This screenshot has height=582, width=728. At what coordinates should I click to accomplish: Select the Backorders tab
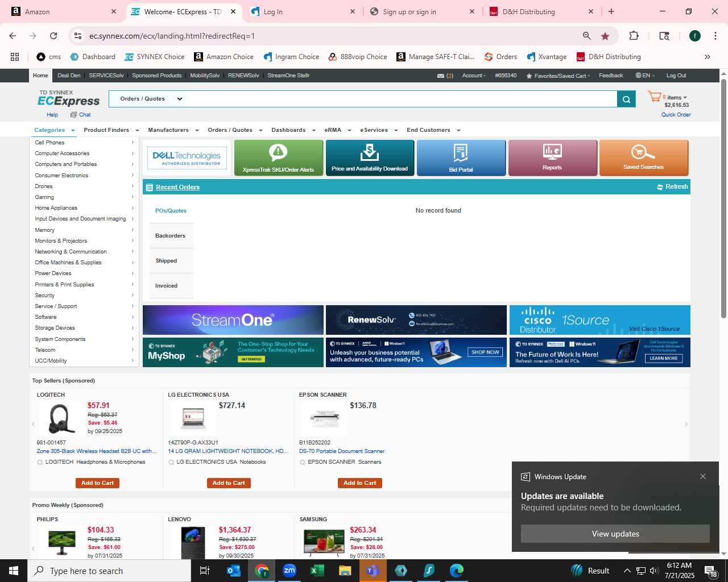(171, 236)
